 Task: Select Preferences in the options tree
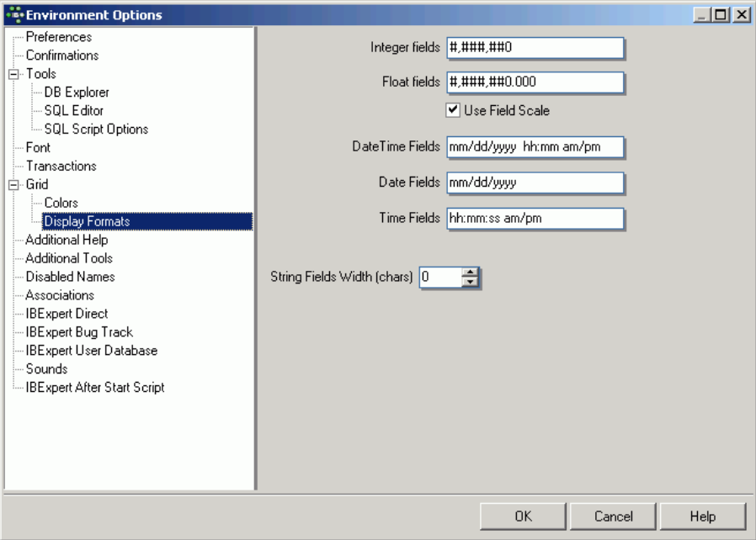58,37
